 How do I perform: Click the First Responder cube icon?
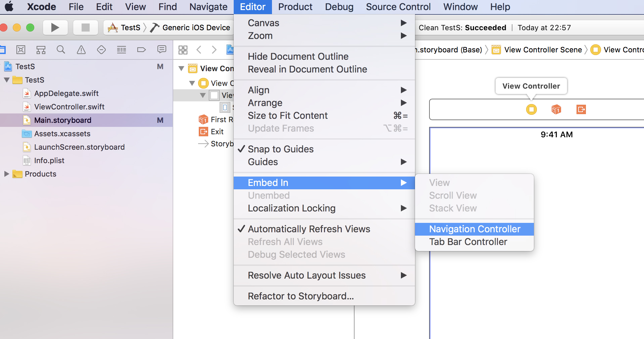pos(556,109)
